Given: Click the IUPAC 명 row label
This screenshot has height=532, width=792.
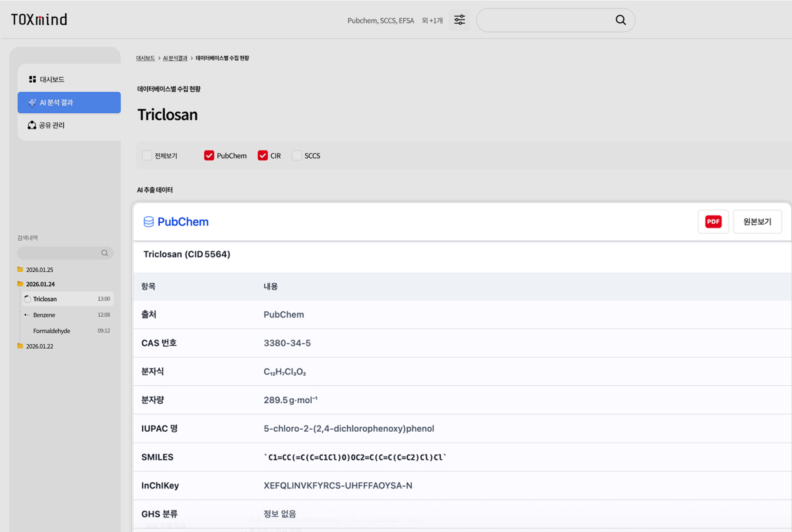Looking at the screenshot, I should coord(160,429).
